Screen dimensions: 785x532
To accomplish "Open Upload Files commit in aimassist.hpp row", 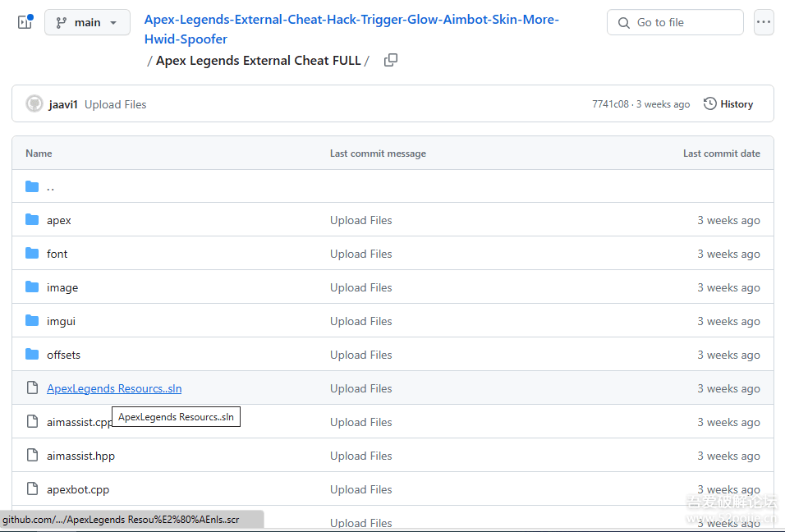I will click(360, 456).
